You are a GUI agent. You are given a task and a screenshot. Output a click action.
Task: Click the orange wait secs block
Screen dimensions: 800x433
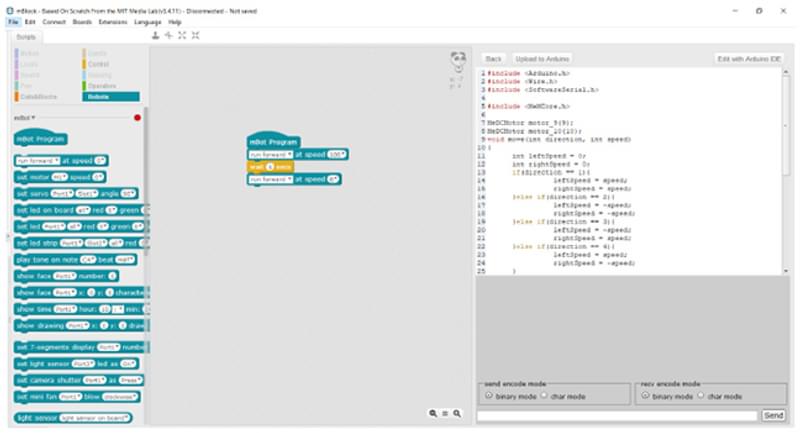tap(270, 167)
